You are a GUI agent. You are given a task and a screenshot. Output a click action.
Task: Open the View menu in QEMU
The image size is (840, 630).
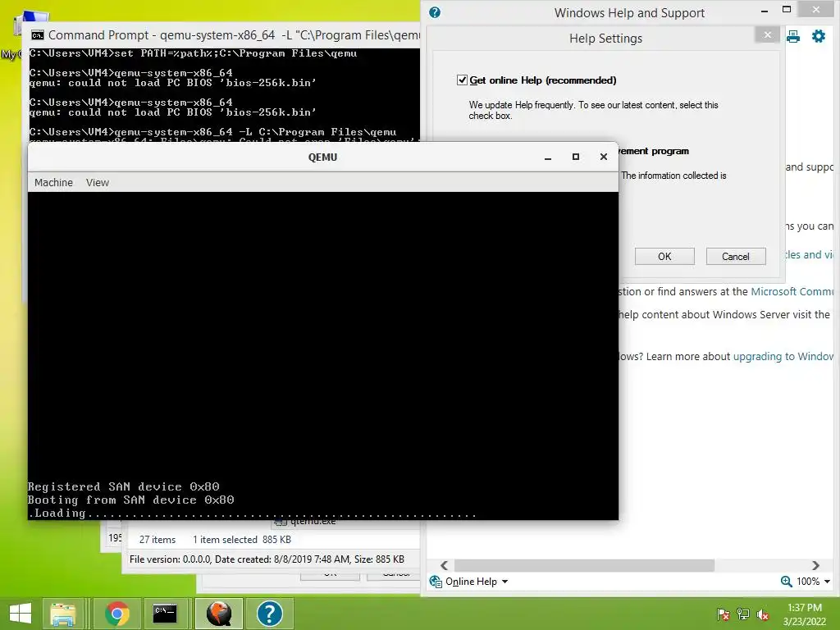[98, 183]
